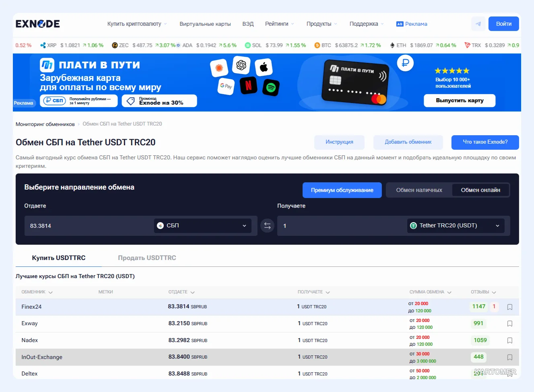Open the ВЭД menu item
Screen dimensions: 534x392
248,24
